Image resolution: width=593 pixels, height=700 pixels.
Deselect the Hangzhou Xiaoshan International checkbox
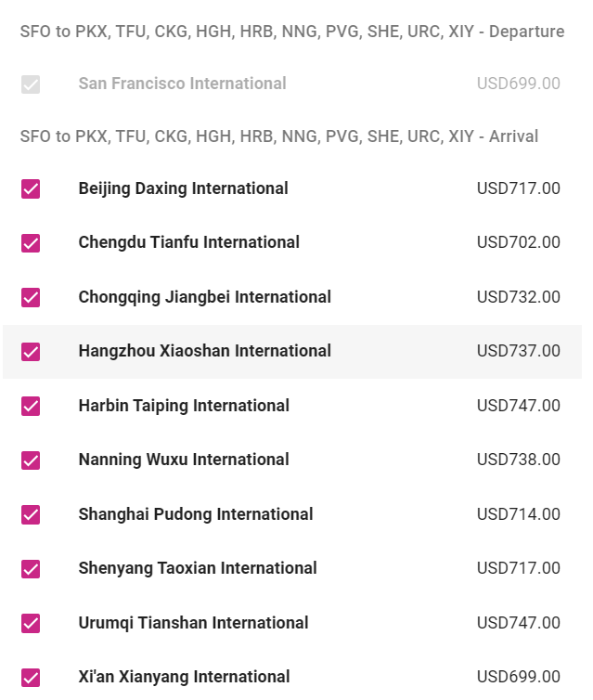coord(31,352)
